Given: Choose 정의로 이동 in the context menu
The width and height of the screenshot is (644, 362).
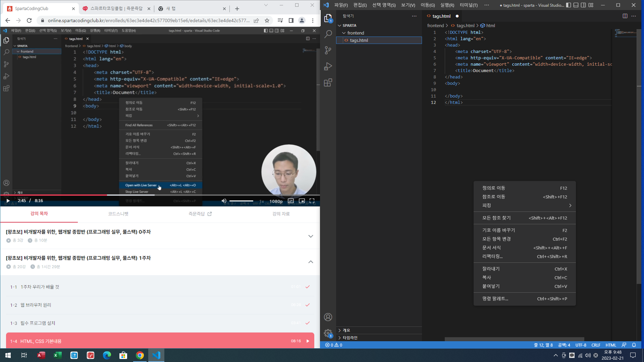Looking at the screenshot, I should point(525,188).
